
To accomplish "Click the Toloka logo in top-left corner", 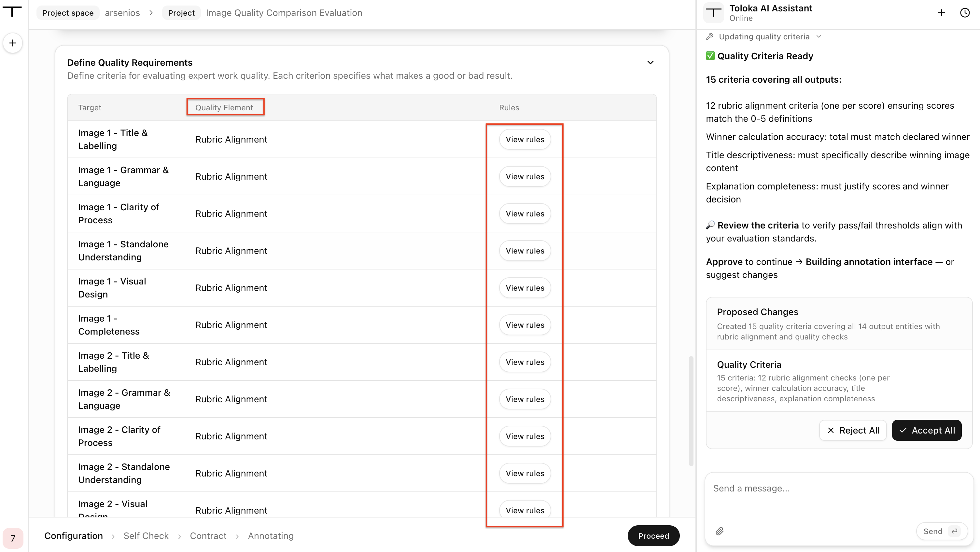I will (12, 11).
